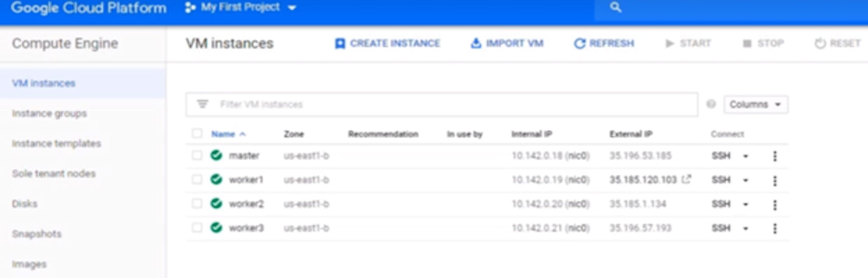Image resolution: width=868 pixels, height=278 pixels.
Task: Click external IP 35.185.1.134
Action: pyautogui.click(x=638, y=204)
